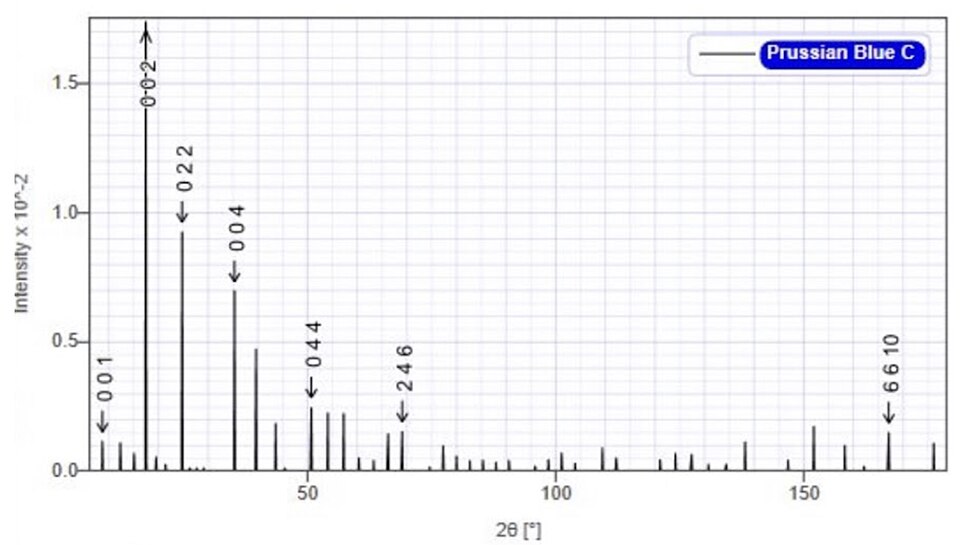This screenshot has width=960, height=545.
Task: Click the x-axis tick label 100
Action: 555,493
